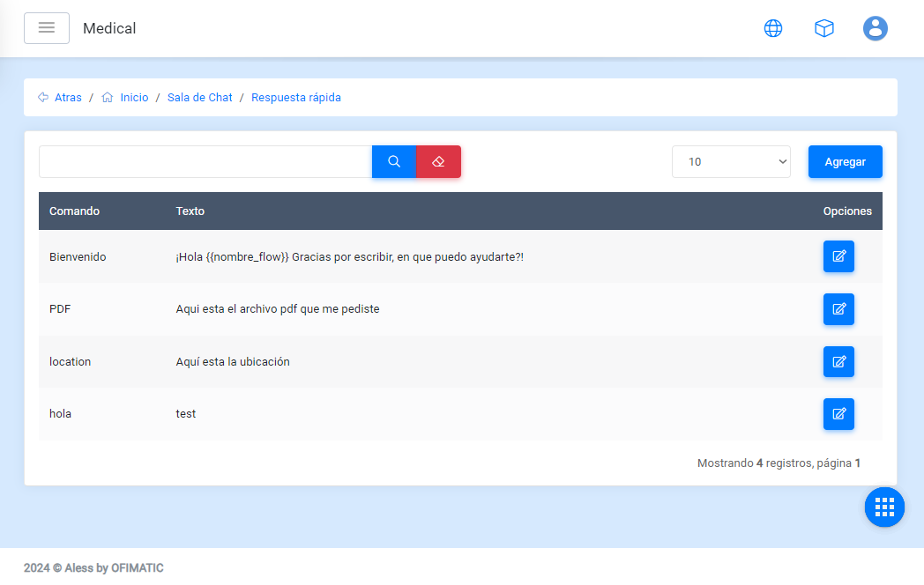Open the hamburger sidebar menu
924x585 pixels.
47,28
